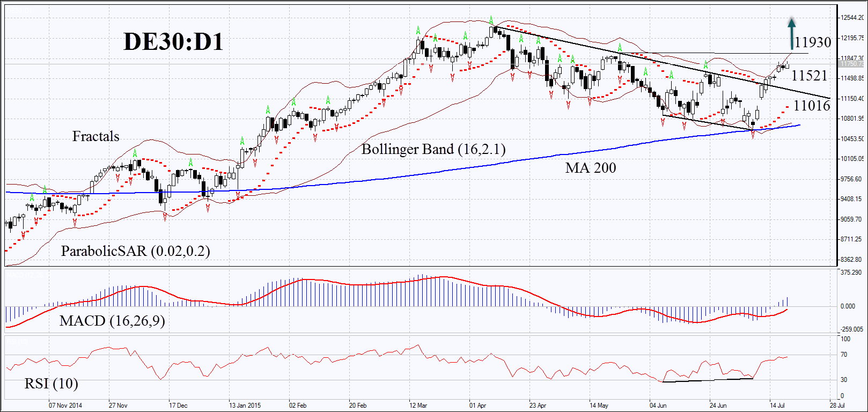Screen dimensions: 868x412
Task: Click the 14 May date label
Action: (599, 406)
